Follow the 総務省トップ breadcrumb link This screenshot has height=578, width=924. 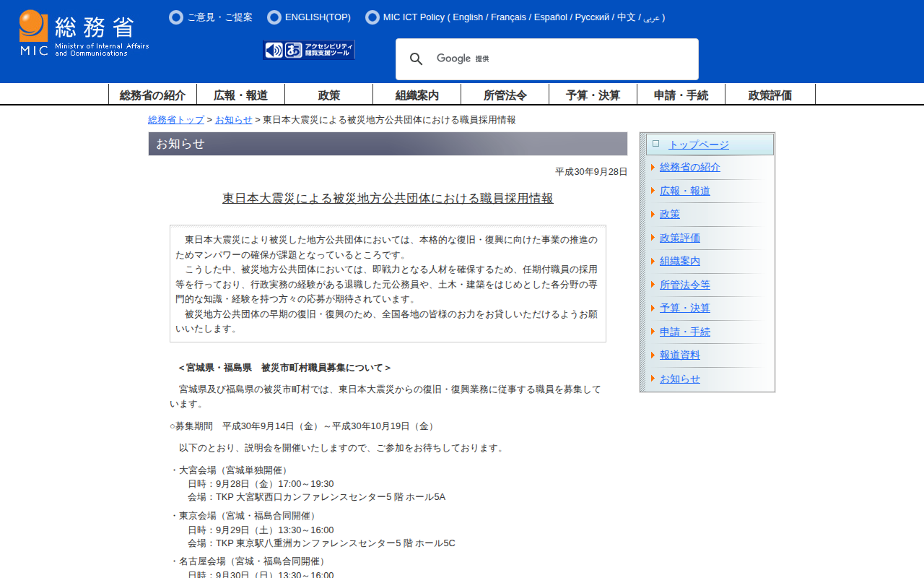[x=176, y=120]
